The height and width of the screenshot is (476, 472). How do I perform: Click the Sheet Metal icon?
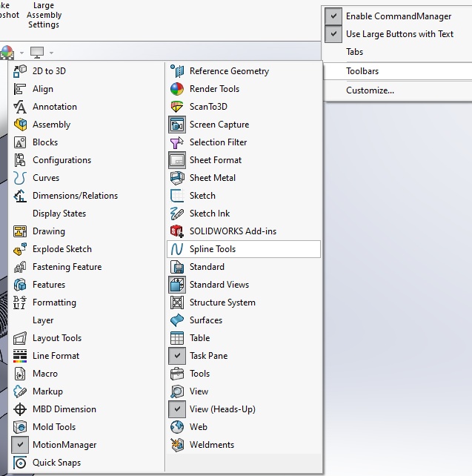pos(177,178)
